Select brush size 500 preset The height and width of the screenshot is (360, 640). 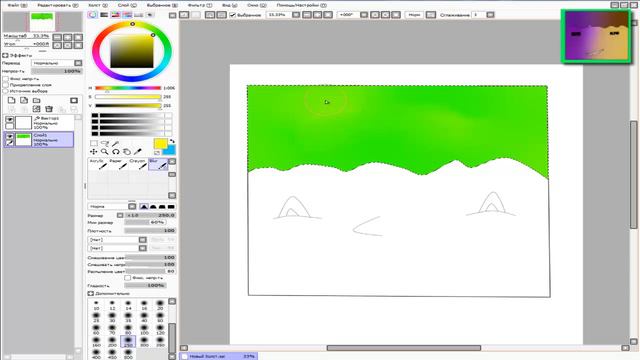click(128, 354)
